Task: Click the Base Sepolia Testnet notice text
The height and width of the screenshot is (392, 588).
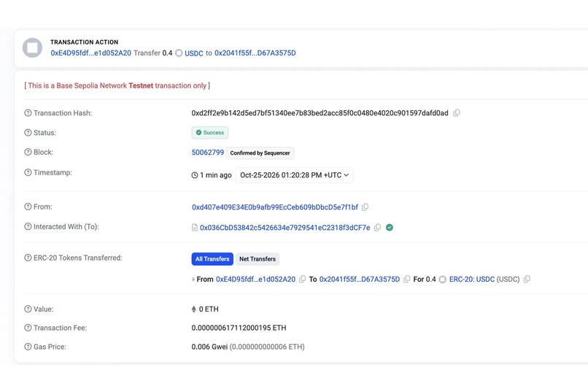Action: coord(117,85)
